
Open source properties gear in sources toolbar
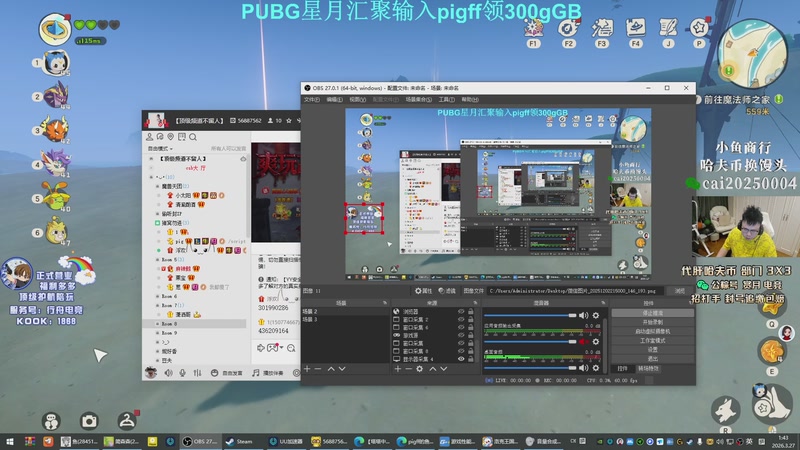(x=419, y=368)
